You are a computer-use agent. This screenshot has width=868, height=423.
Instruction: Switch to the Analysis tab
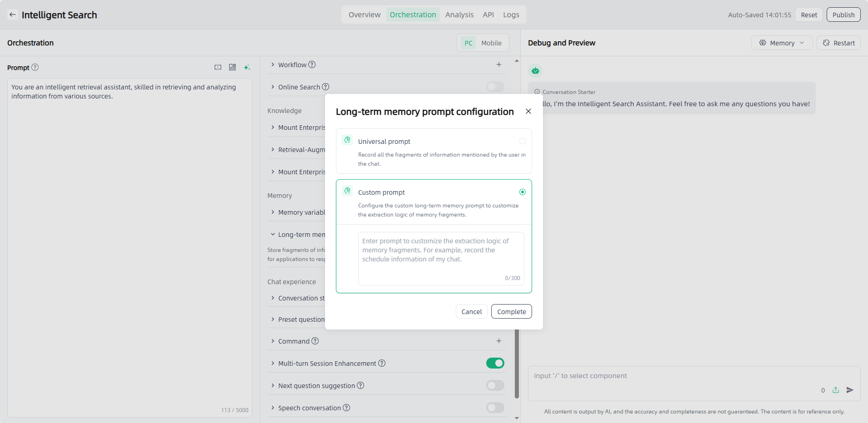pyautogui.click(x=459, y=15)
